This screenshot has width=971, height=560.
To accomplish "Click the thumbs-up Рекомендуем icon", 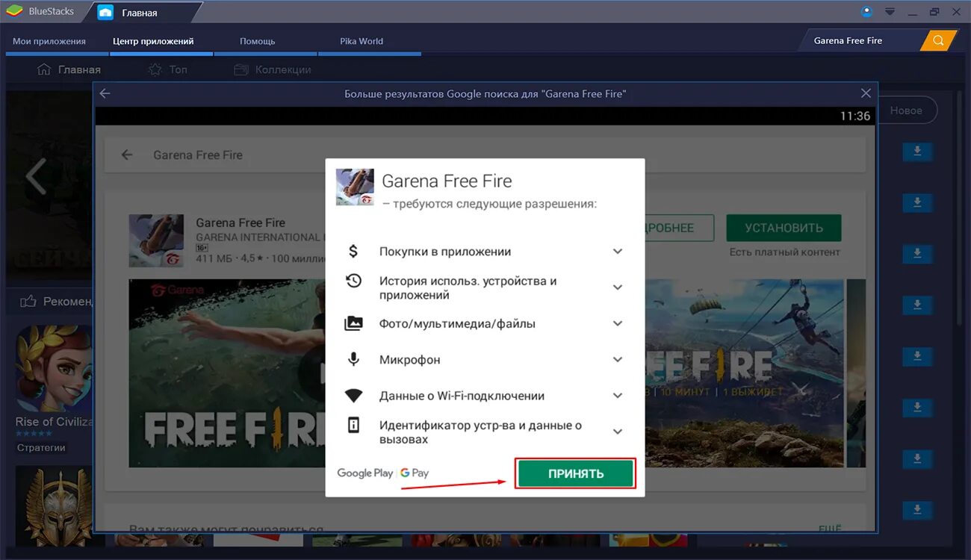I will 28,302.
